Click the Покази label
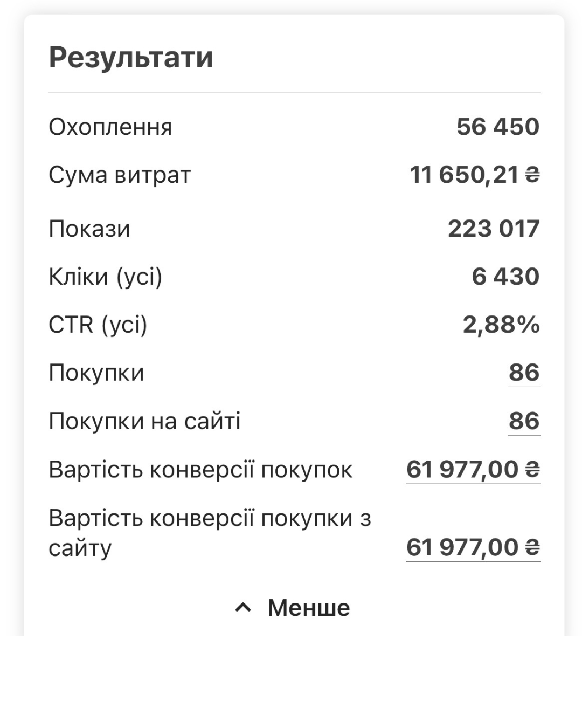The width and height of the screenshot is (582, 728). 89,229
